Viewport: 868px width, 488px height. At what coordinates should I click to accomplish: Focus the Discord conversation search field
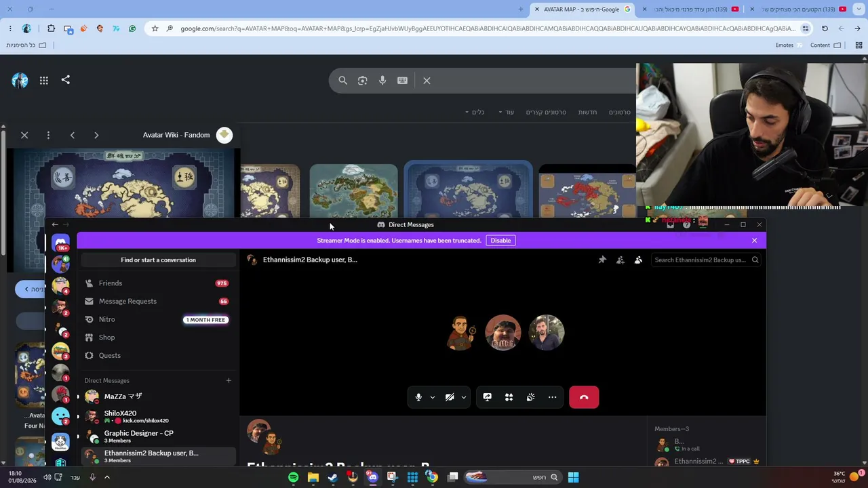point(706,260)
